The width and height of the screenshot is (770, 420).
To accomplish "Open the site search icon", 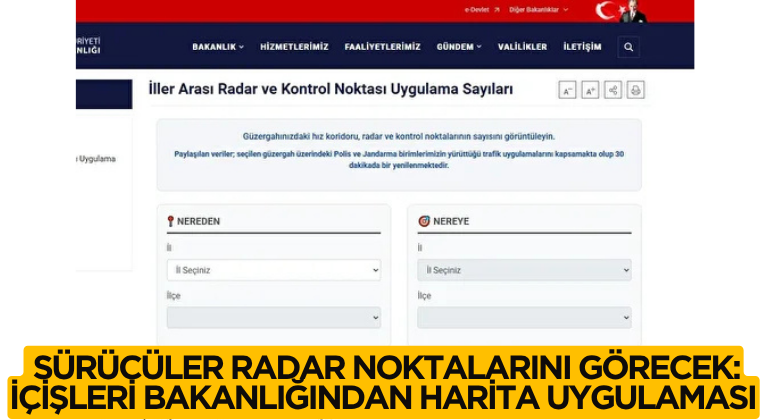I will coord(628,47).
